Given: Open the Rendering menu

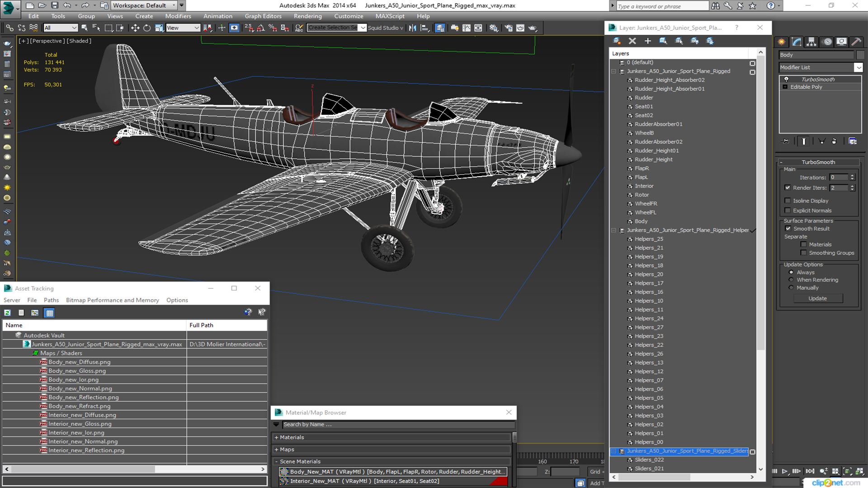Looking at the screenshot, I should pyautogui.click(x=307, y=16).
